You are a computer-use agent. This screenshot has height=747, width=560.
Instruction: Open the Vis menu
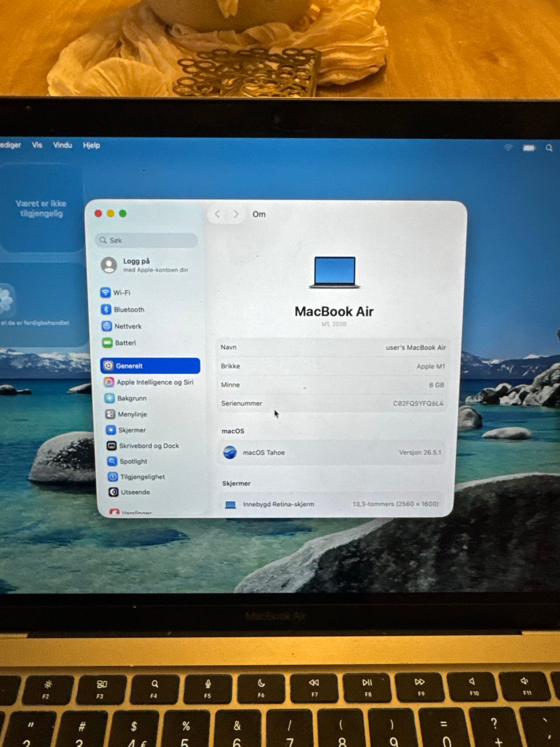click(37, 145)
